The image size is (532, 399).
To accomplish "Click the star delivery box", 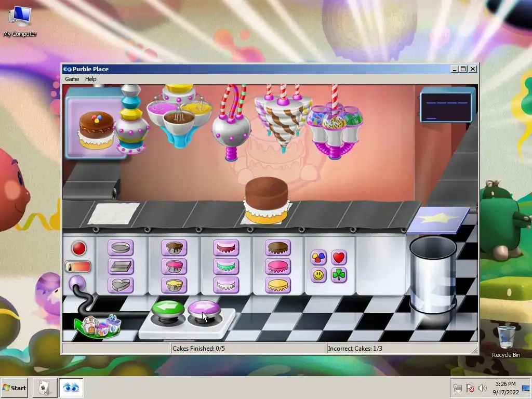I will [438, 220].
